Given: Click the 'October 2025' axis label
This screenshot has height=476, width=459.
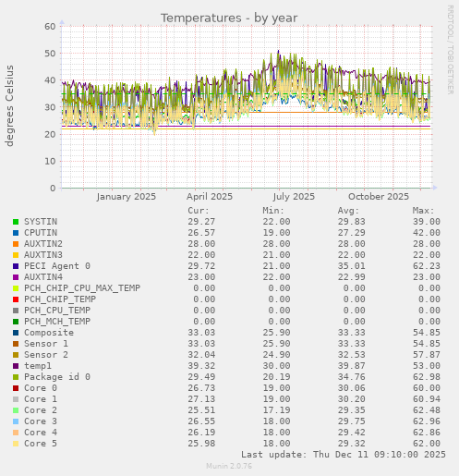Looking at the screenshot, I should [x=379, y=197].
